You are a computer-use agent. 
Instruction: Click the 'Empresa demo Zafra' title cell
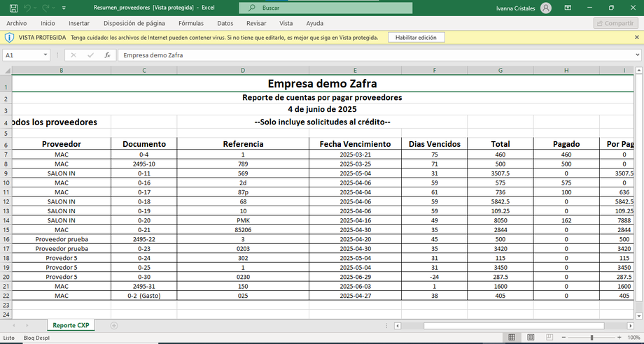(x=323, y=84)
